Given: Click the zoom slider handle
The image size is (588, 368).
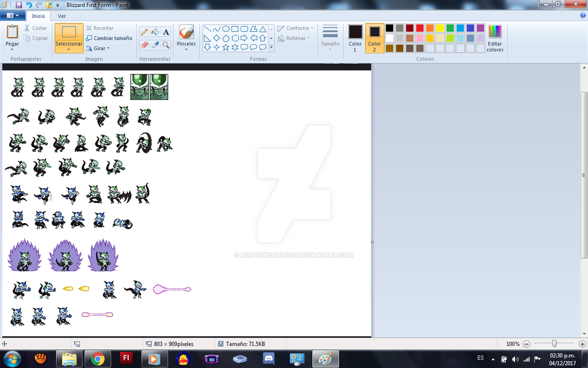Looking at the screenshot, I should (x=554, y=344).
